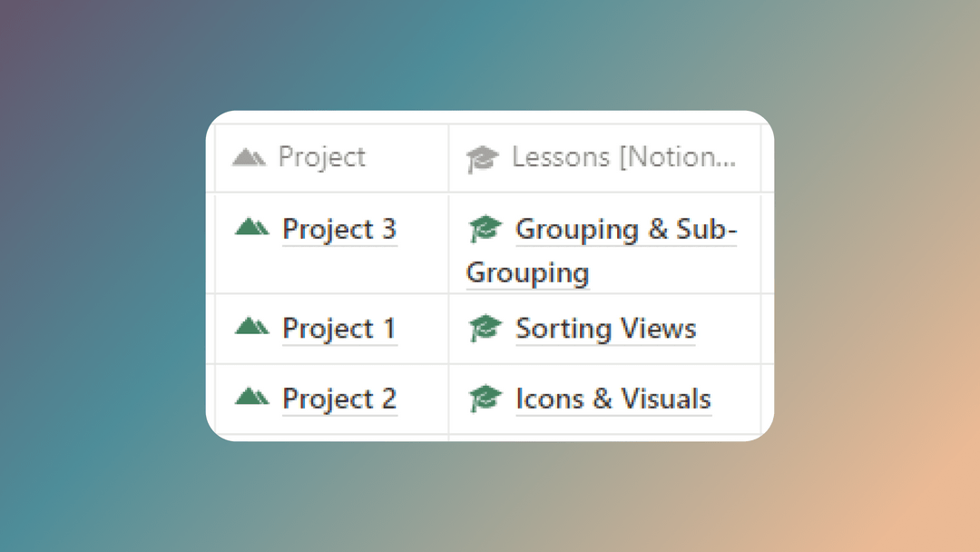The image size is (980, 552).
Task: Click the Lessons cell of the Project 2 row
Action: [735, 399]
